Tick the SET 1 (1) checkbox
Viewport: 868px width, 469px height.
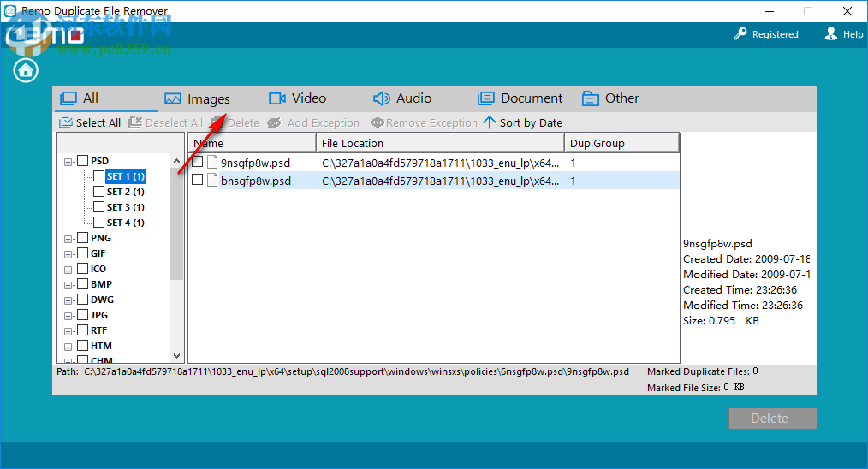point(99,176)
